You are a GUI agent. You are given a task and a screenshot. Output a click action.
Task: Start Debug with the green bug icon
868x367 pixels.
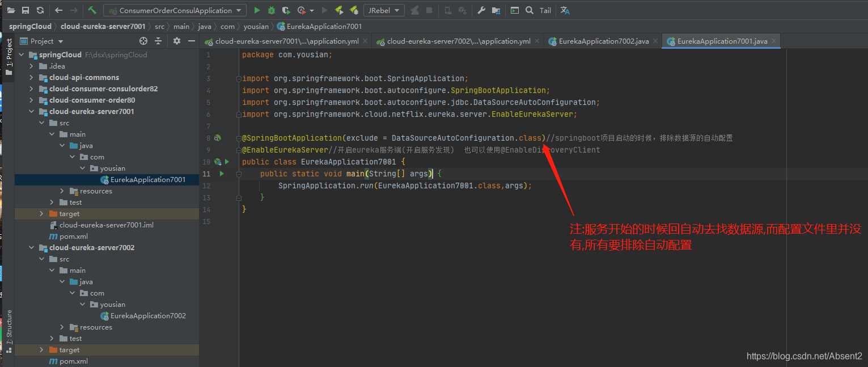(x=272, y=10)
